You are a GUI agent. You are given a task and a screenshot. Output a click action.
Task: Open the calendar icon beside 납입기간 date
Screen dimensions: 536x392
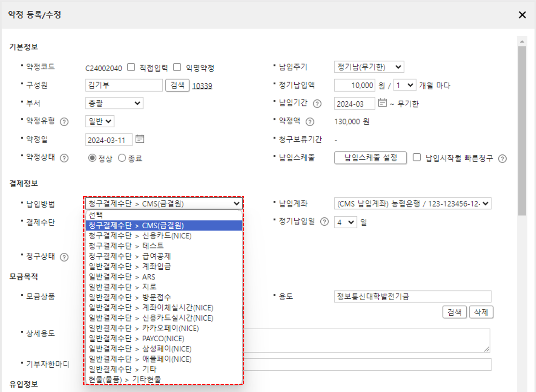(382, 103)
